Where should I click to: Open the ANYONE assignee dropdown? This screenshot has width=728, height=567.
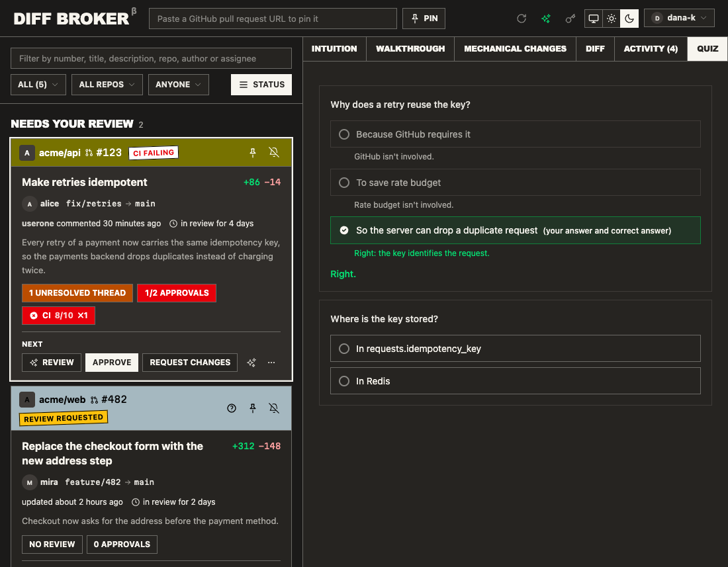(x=178, y=85)
